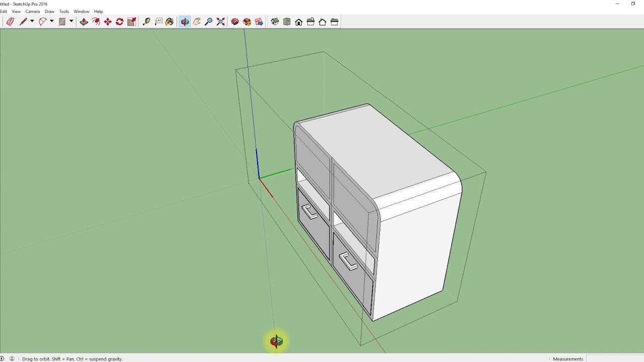
Task: Switch to Front view
Action: [299, 22]
